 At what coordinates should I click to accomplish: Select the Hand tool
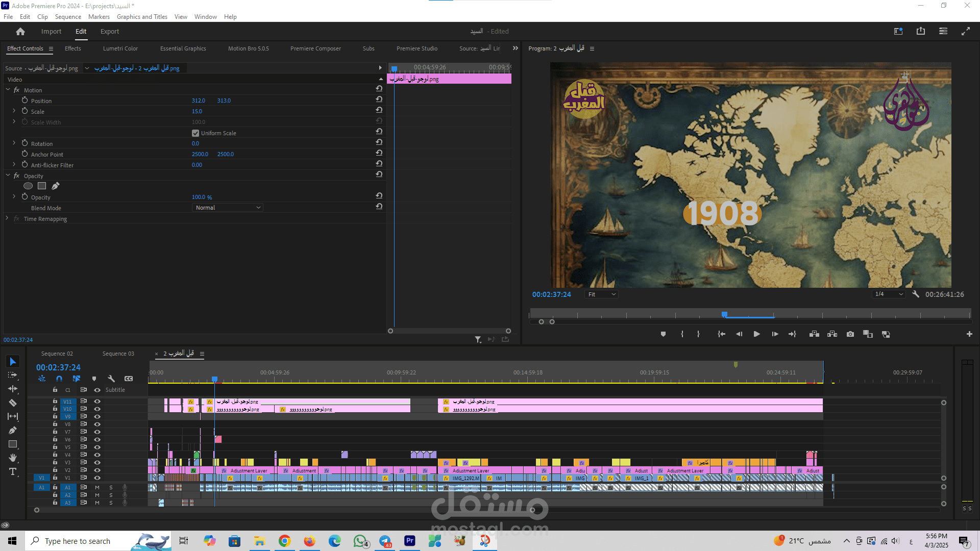(13, 458)
